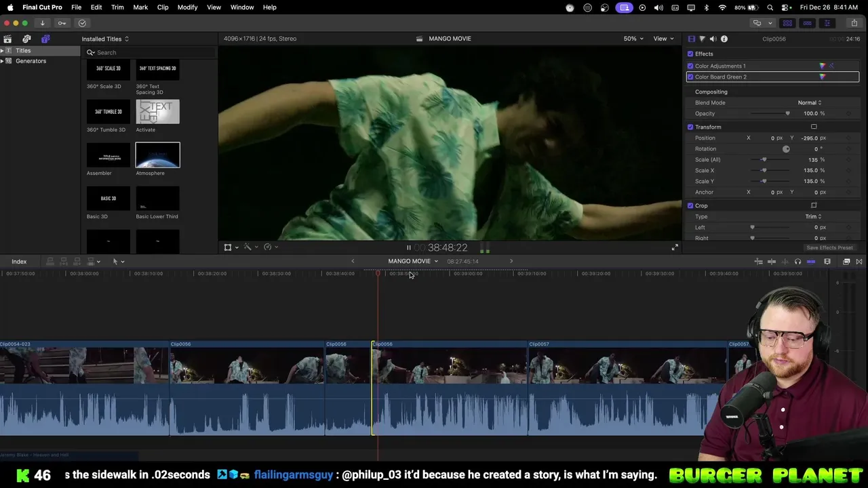Change Blend Mode from Normal
The height and width of the screenshot is (488, 868).
tap(809, 102)
